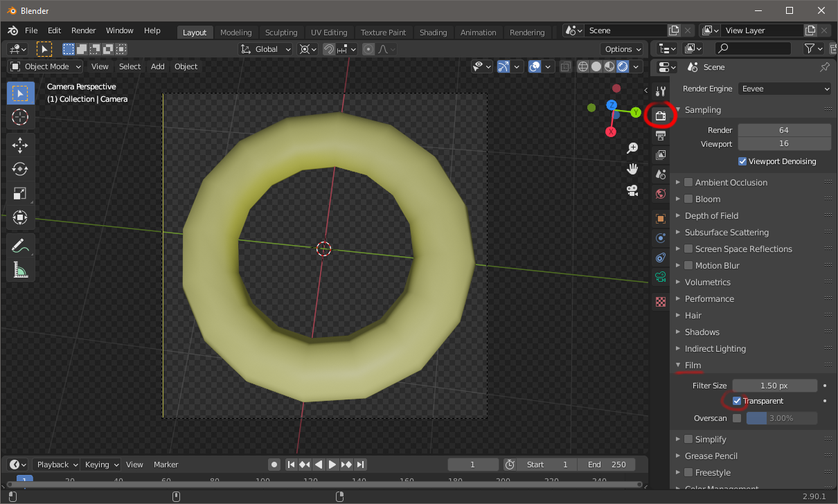Viewport: 838px width, 504px height.
Task: Select the Scale tool
Action: coord(20,193)
